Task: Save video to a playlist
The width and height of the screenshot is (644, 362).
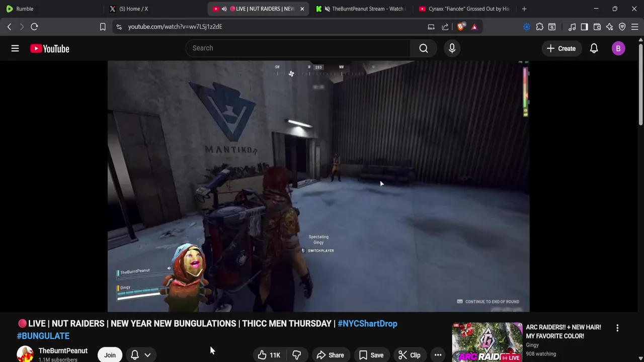Action: pos(371,355)
